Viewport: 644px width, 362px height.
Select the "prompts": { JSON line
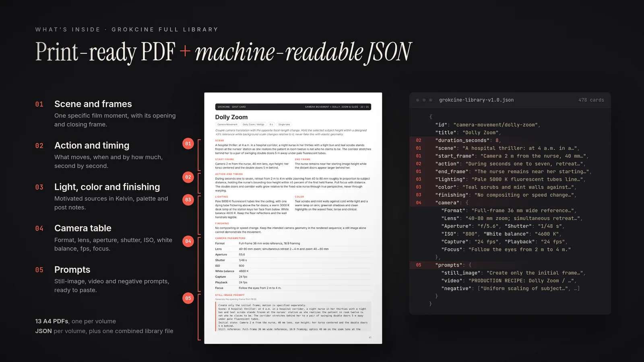[453, 265]
